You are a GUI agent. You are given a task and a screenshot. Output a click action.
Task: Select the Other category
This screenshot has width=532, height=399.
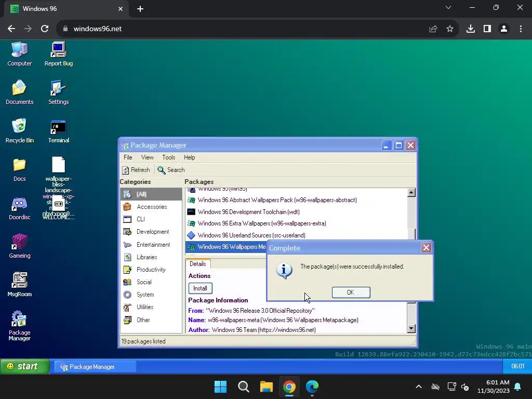(x=151, y=320)
